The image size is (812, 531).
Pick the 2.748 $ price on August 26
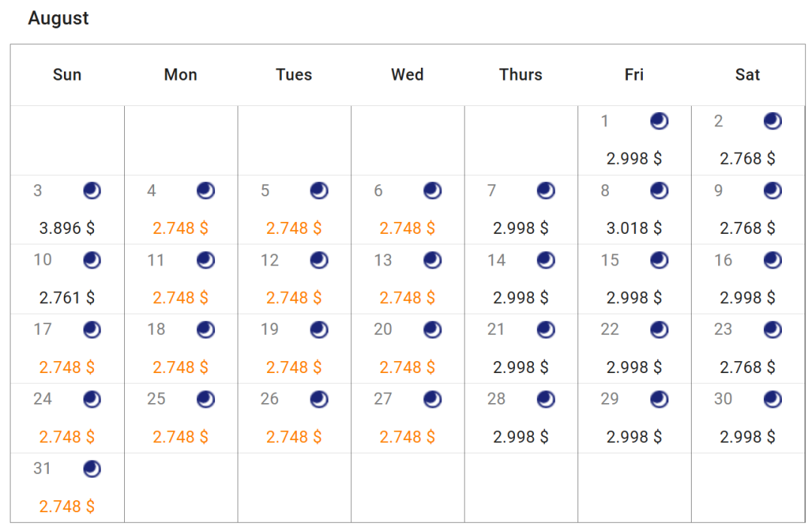[294, 437]
